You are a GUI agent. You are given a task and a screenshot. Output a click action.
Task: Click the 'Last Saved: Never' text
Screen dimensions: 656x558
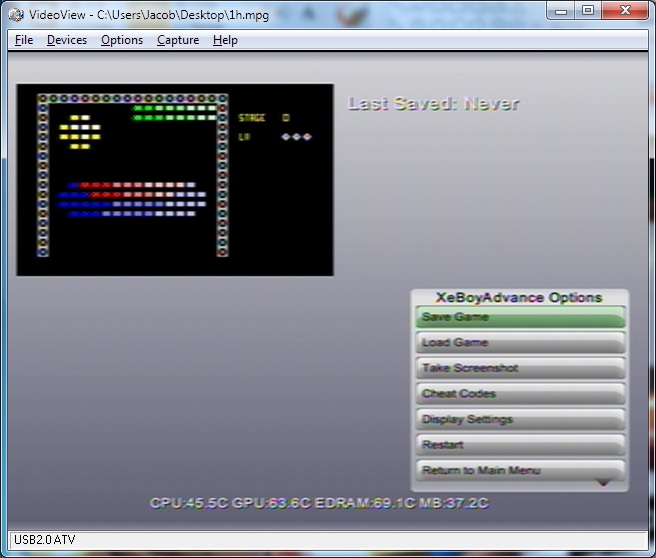coord(433,104)
